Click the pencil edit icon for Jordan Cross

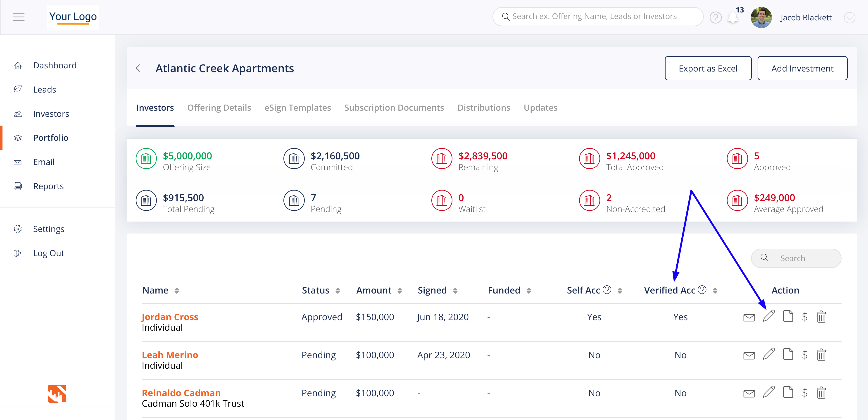coord(769,317)
